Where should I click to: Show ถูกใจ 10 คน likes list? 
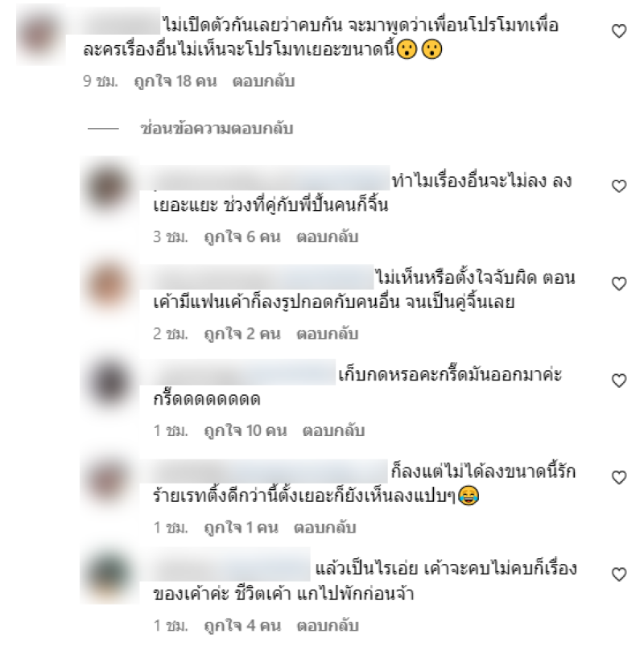click(x=246, y=430)
